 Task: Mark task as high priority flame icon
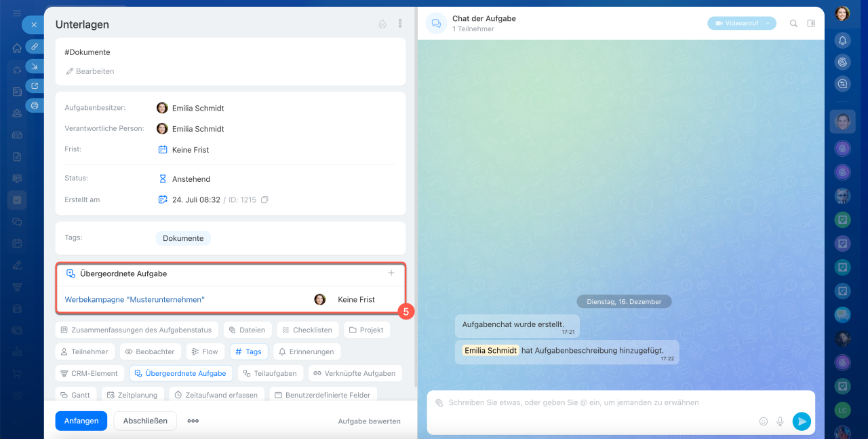382,24
